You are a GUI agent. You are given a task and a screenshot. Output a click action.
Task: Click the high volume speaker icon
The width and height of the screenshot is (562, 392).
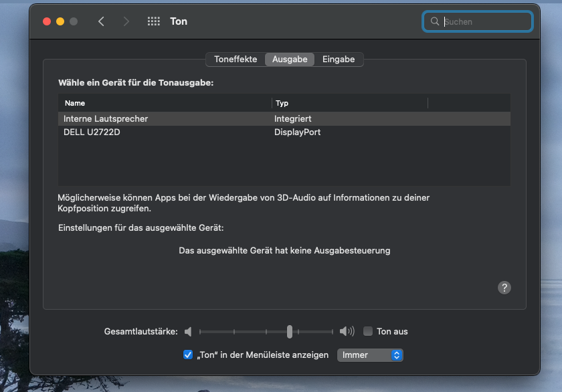pyautogui.click(x=347, y=332)
